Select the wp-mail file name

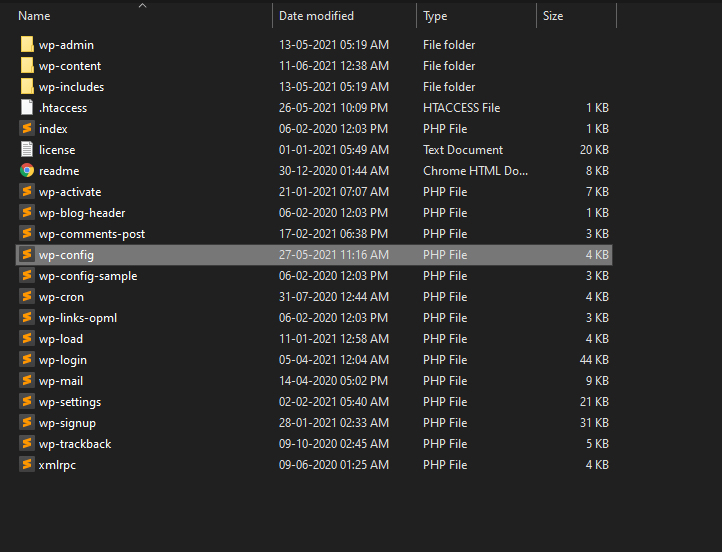pyautogui.click(x=61, y=381)
